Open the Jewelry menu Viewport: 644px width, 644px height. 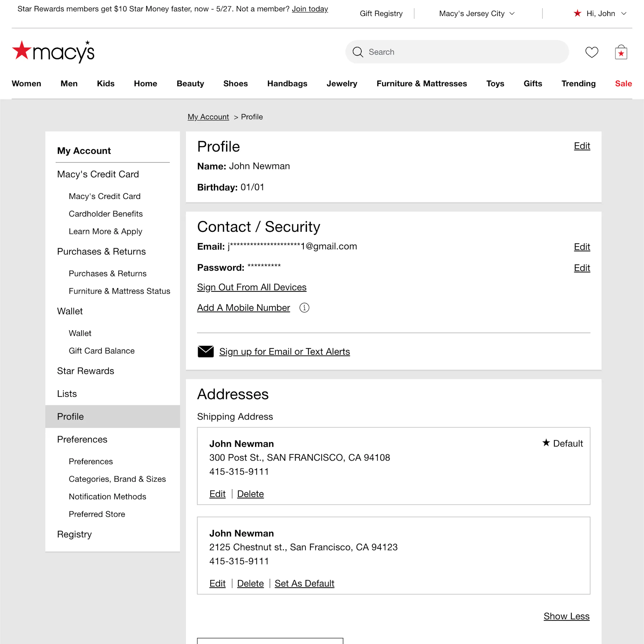click(342, 83)
